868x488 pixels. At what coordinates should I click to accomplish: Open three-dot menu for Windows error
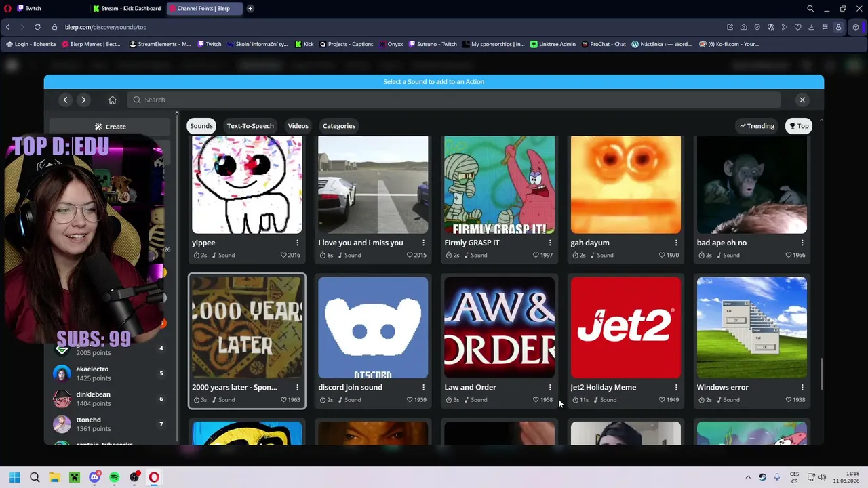click(x=802, y=387)
